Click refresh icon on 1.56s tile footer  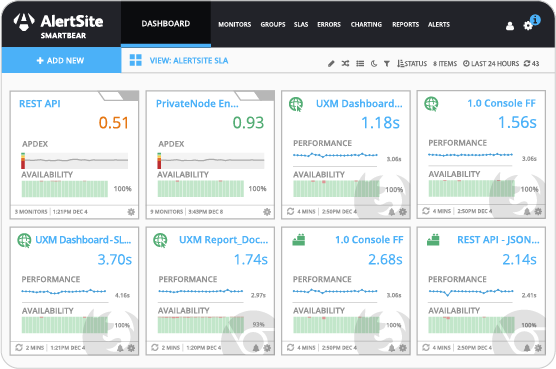[x=426, y=211]
